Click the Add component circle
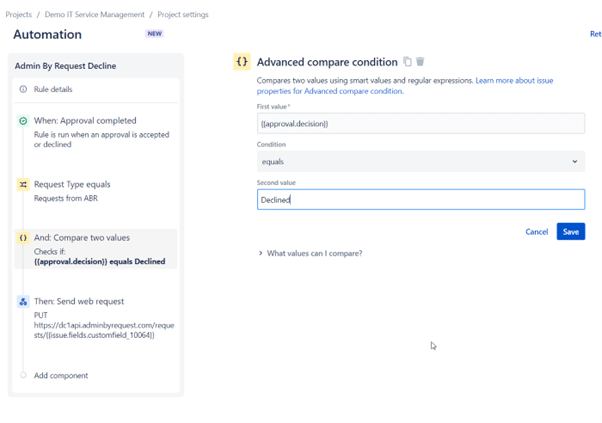This screenshot has width=602, height=423. (23, 375)
